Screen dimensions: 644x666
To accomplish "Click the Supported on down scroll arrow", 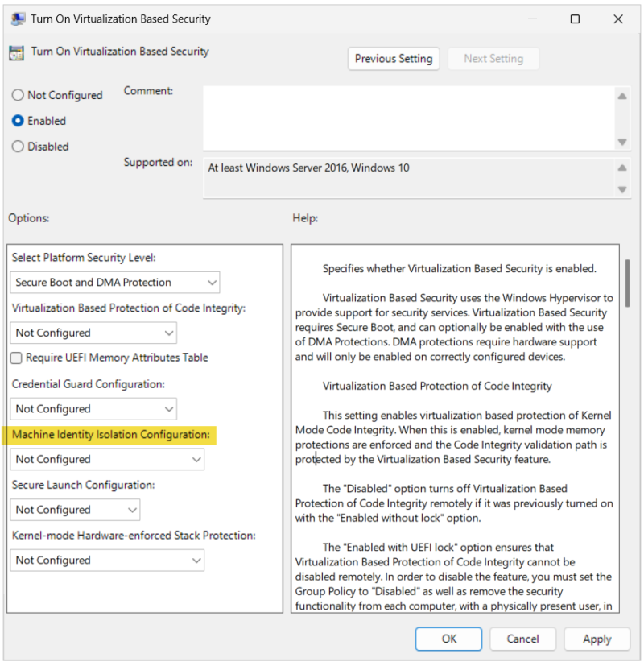I will click(622, 189).
